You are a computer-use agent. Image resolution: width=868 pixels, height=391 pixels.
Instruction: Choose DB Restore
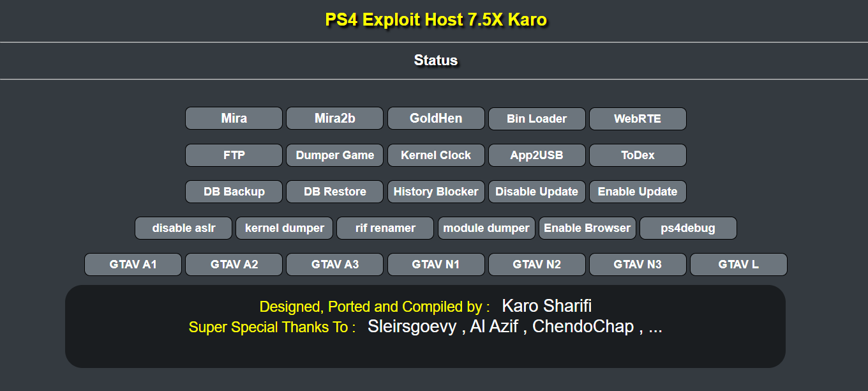click(x=334, y=191)
